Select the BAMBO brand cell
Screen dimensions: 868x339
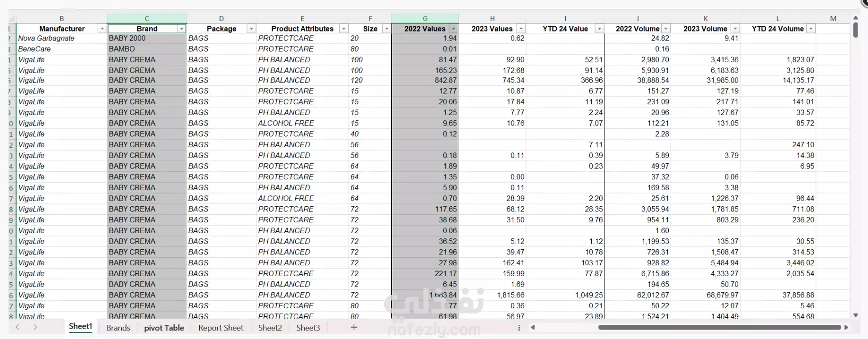coord(147,49)
